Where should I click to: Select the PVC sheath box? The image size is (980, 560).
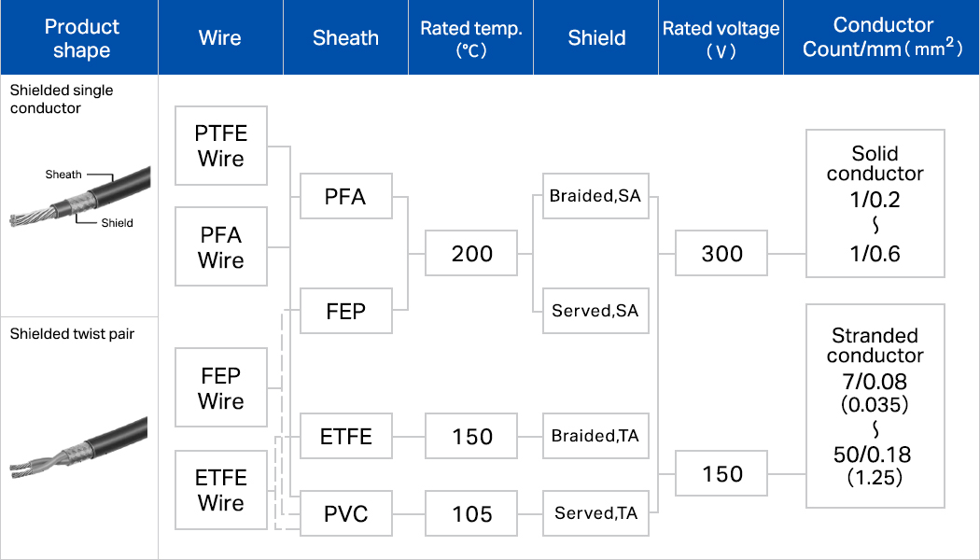pyautogui.click(x=345, y=513)
